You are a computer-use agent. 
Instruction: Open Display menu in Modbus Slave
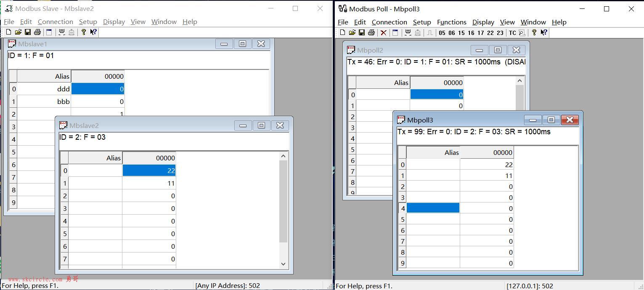pyautogui.click(x=114, y=22)
